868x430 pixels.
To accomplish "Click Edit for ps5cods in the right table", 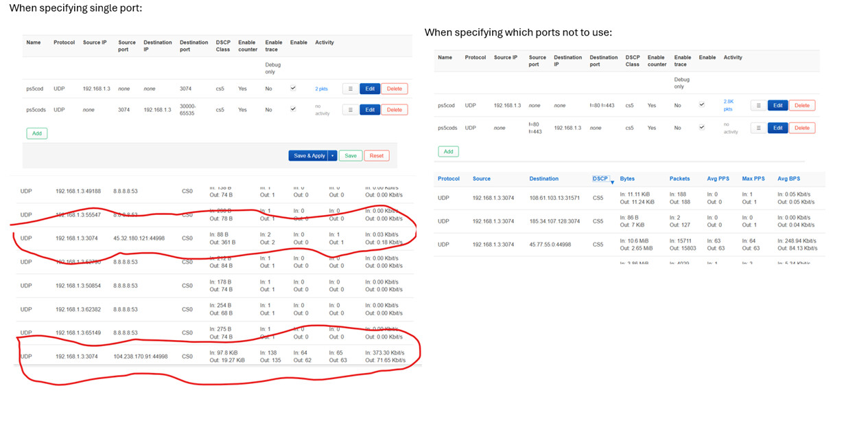I will [x=777, y=128].
